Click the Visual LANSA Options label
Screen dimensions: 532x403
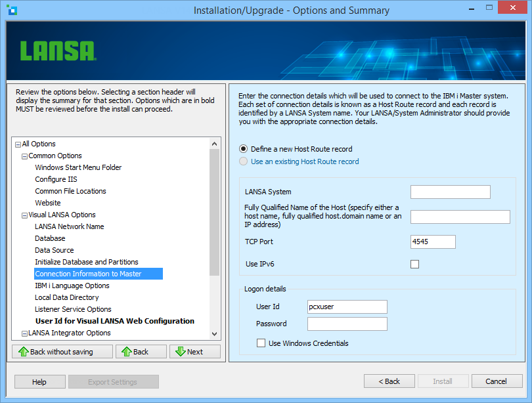click(62, 215)
